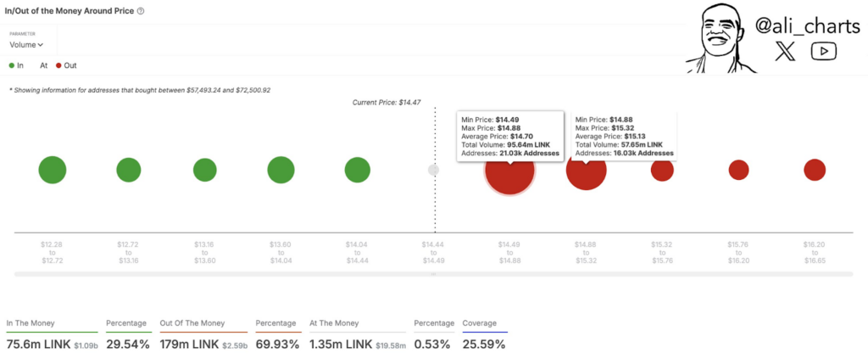The width and height of the screenshot is (868, 359).
Task: Select the gray At-the-money bubble
Action: click(x=434, y=170)
